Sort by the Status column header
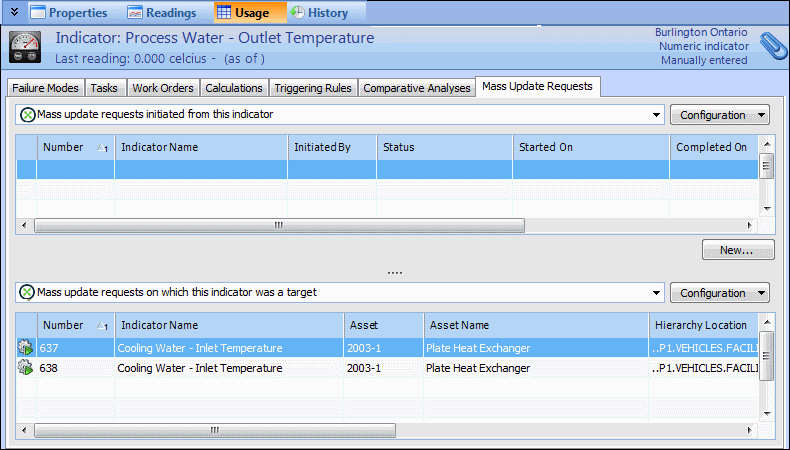 tap(444, 147)
